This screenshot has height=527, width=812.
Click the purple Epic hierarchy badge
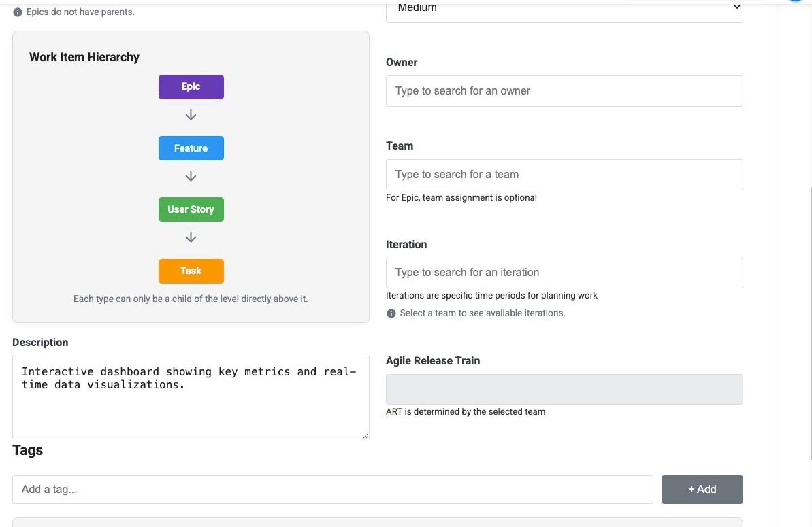(x=191, y=87)
